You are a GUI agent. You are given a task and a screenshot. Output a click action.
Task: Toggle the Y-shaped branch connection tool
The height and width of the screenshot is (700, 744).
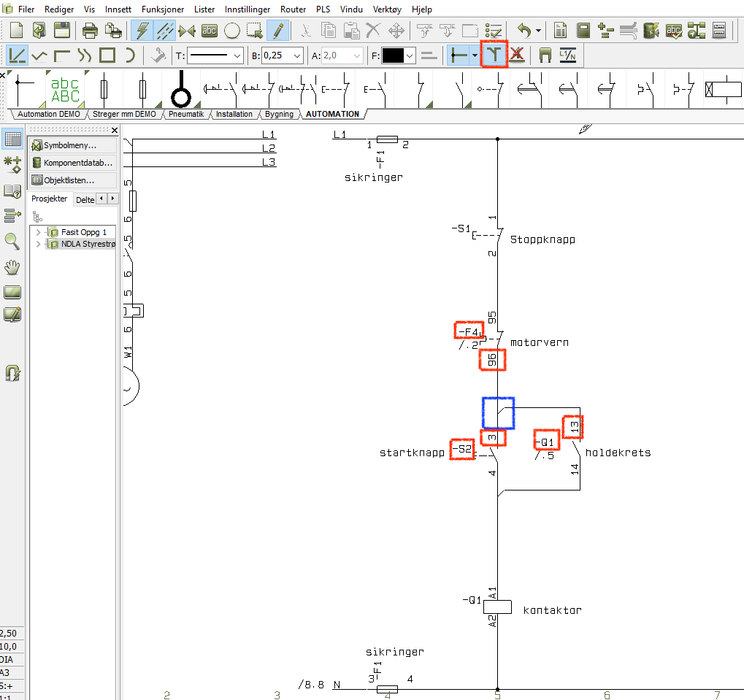pyautogui.click(x=494, y=55)
